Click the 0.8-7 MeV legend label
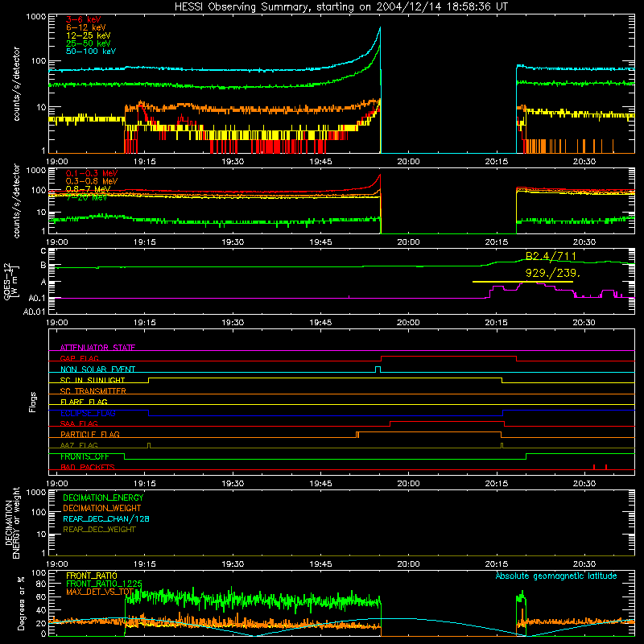This screenshot has width=644, height=644. click(x=88, y=189)
